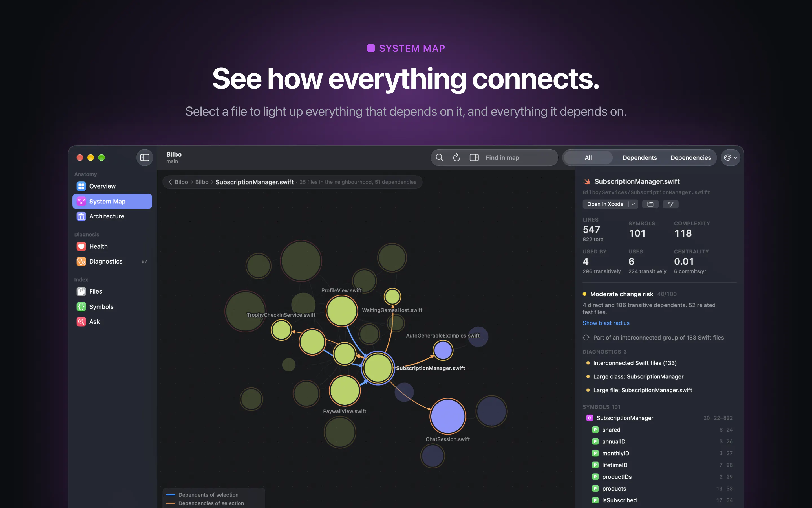Click Show blast radius link
Viewport: 812px width, 508px height.
(606, 323)
